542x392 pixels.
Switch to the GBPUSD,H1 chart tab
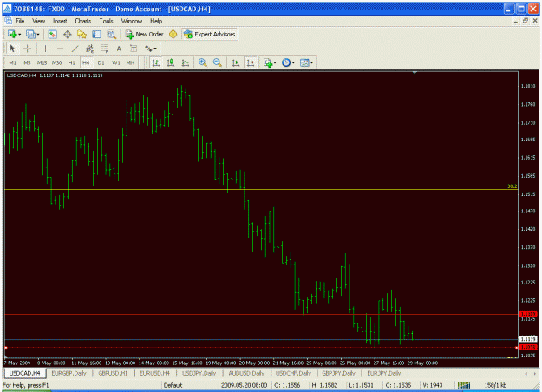coord(113,373)
